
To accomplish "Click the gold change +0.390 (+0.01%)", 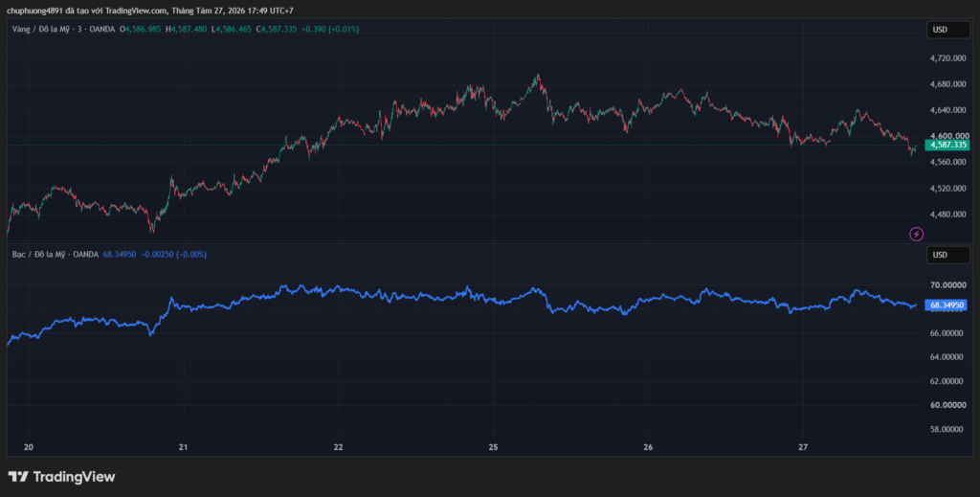I will pos(330,30).
